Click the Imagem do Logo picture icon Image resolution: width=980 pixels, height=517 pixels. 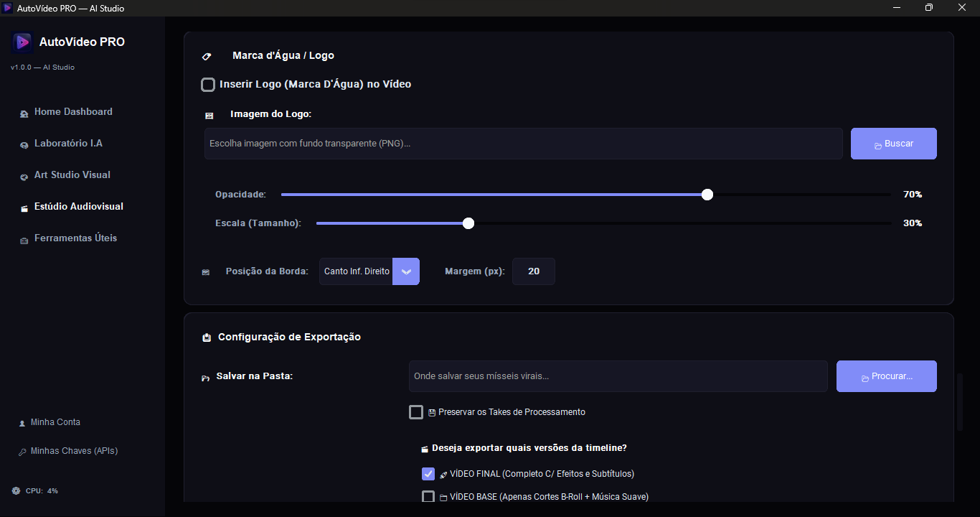209,115
